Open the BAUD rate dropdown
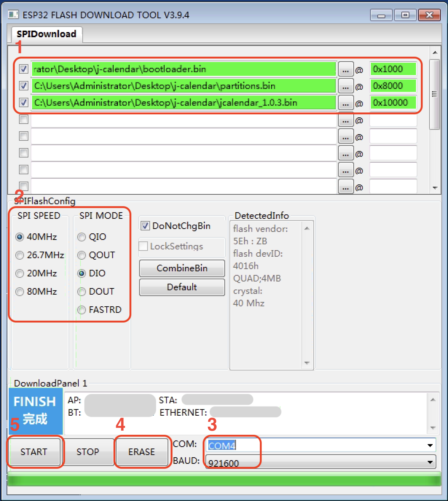448x501 pixels. 430,462
